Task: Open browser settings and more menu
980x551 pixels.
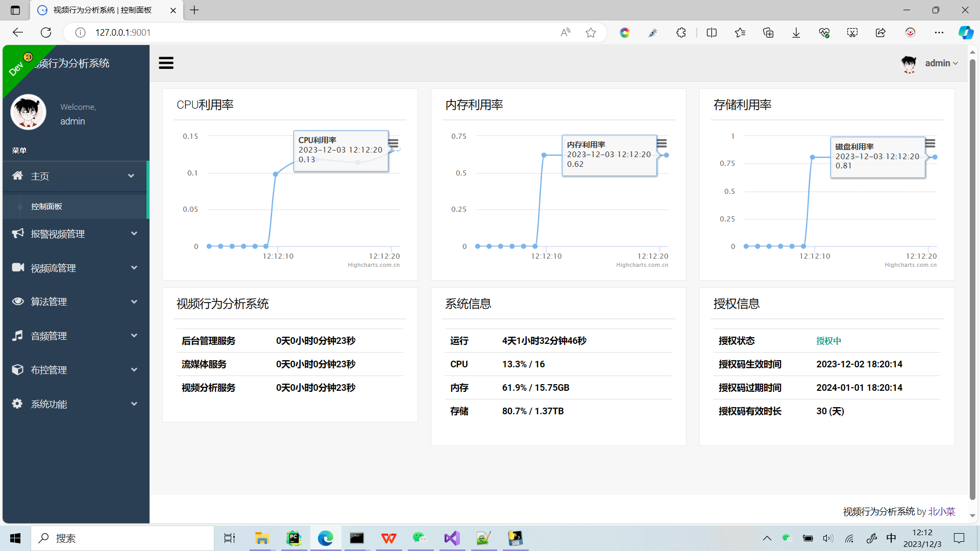Action: tap(939, 33)
